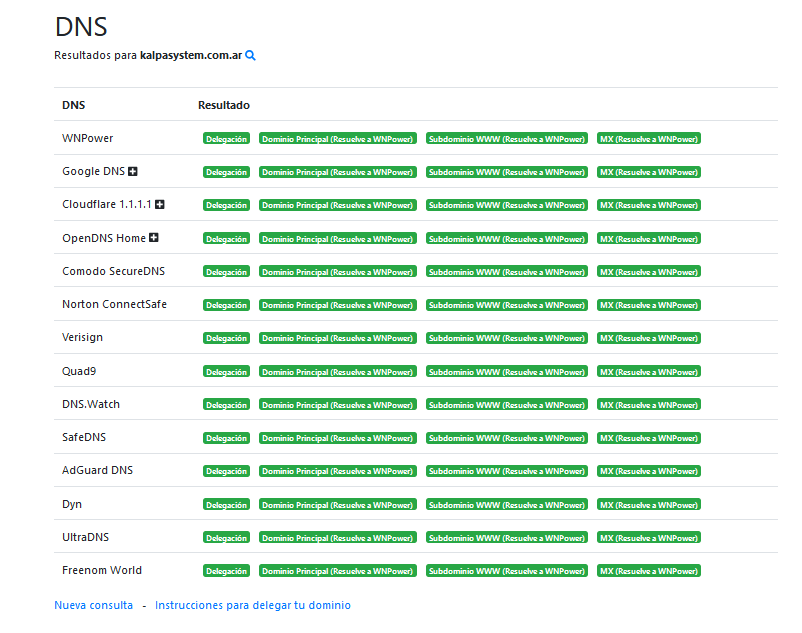Click Freenom World row MX badge
The height and width of the screenshot is (633, 802).
(649, 571)
